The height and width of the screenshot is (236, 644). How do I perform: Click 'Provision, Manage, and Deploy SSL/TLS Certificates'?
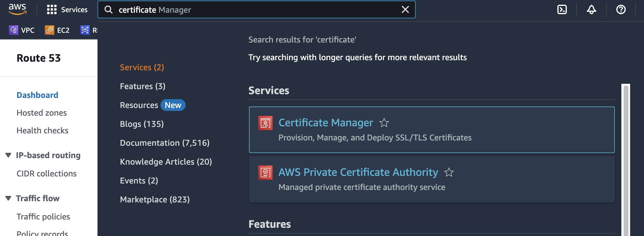tap(375, 137)
